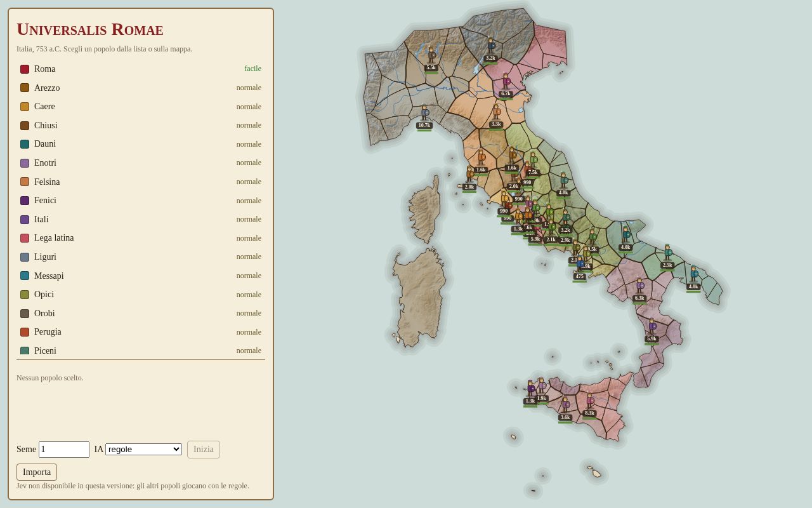812x508 pixels.
Task: Select the 1.9k army in western Sicily
Action: tap(542, 390)
